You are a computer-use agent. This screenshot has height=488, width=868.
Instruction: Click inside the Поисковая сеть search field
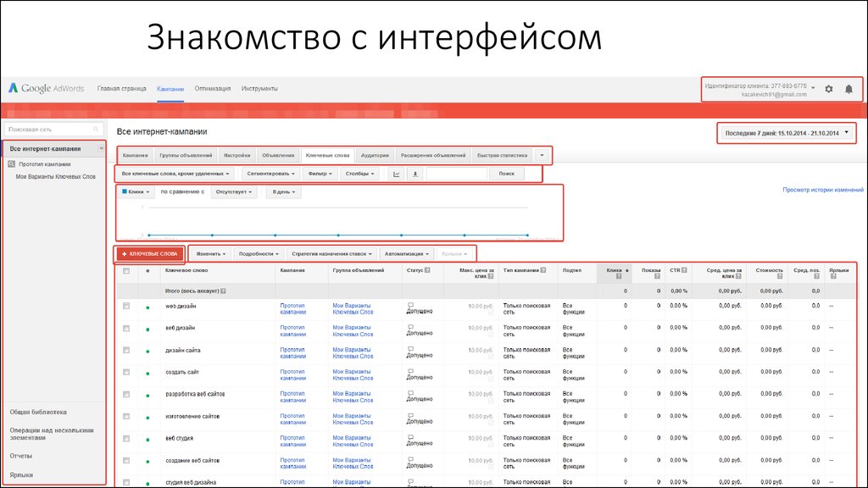pos(53,130)
